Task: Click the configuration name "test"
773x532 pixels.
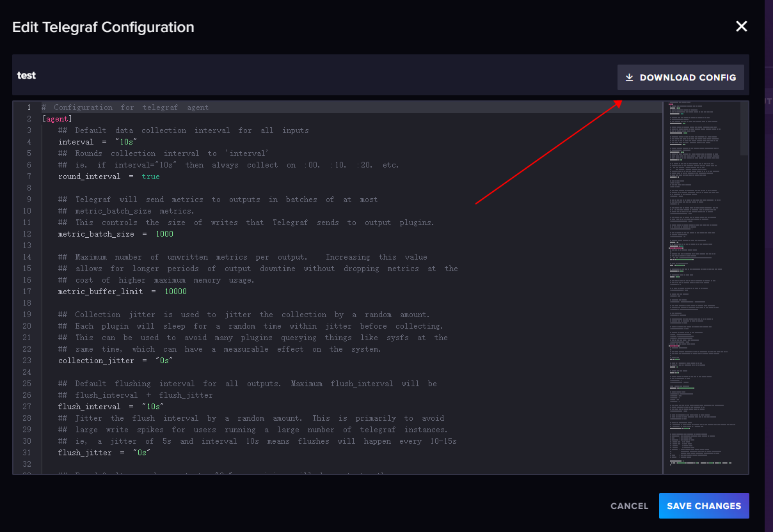Action: (26, 75)
